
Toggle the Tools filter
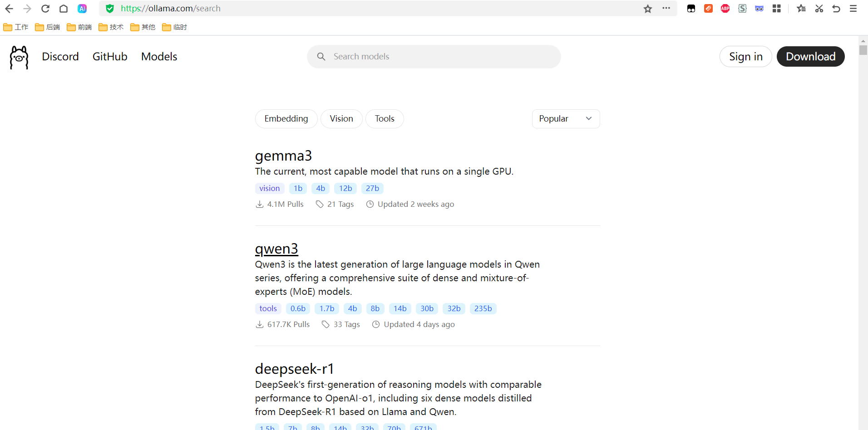(385, 119)
